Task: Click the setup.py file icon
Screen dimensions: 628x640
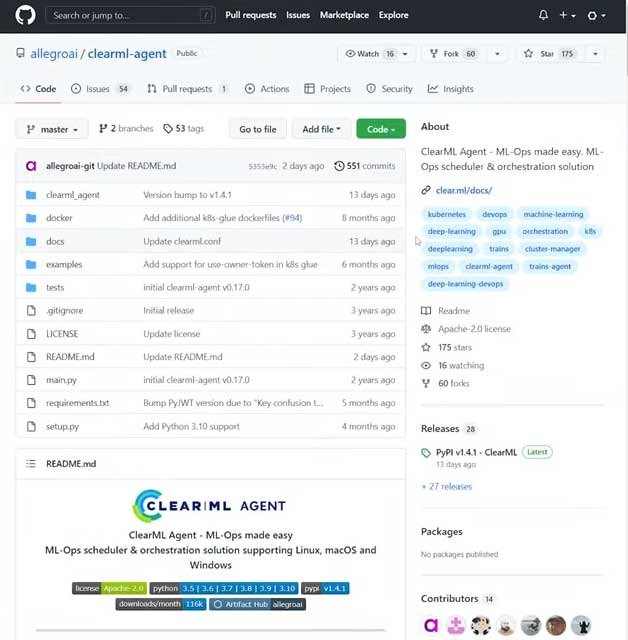Action: [31, 427]
